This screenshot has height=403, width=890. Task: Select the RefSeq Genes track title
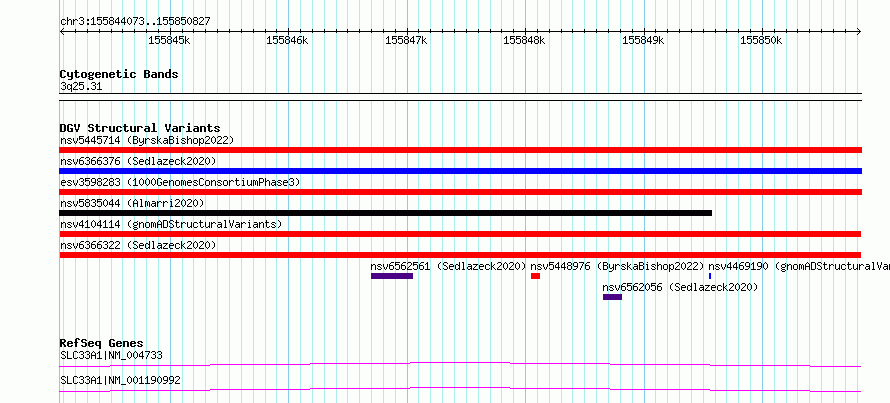coord(102,343)
